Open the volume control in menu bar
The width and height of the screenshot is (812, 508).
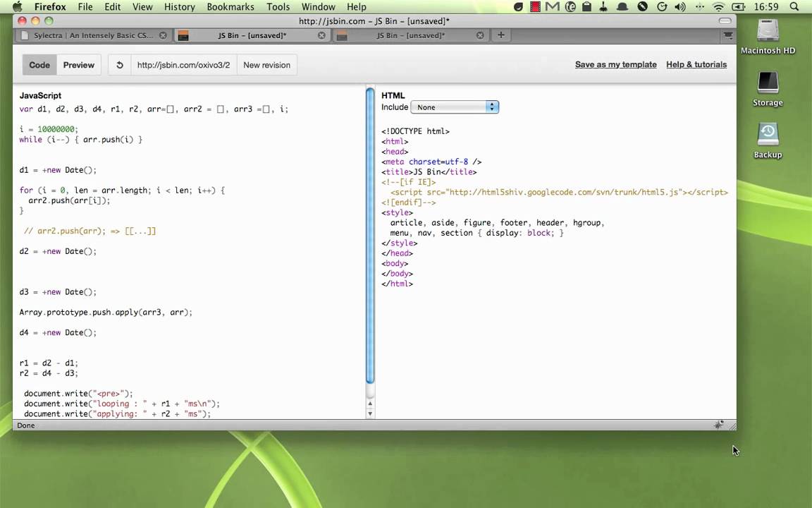(680, 7)
